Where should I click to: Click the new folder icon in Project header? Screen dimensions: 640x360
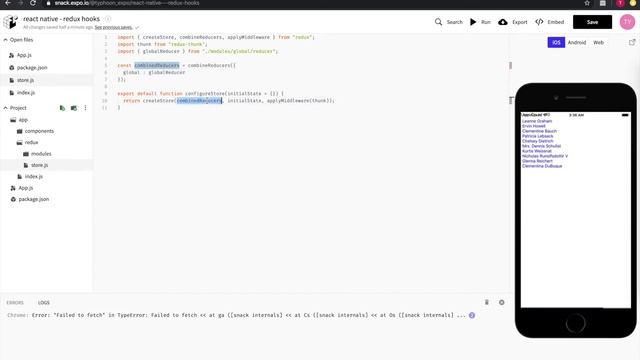(74, 108)
